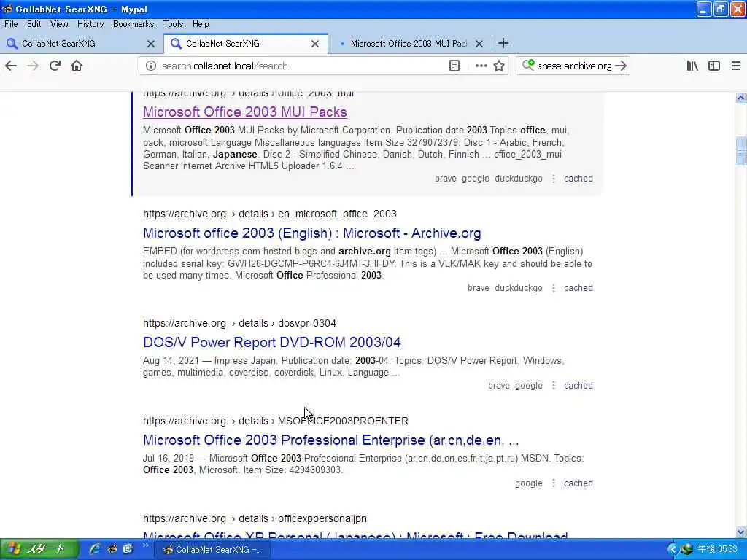Submit search with the go arrow

tap(620, 66)
